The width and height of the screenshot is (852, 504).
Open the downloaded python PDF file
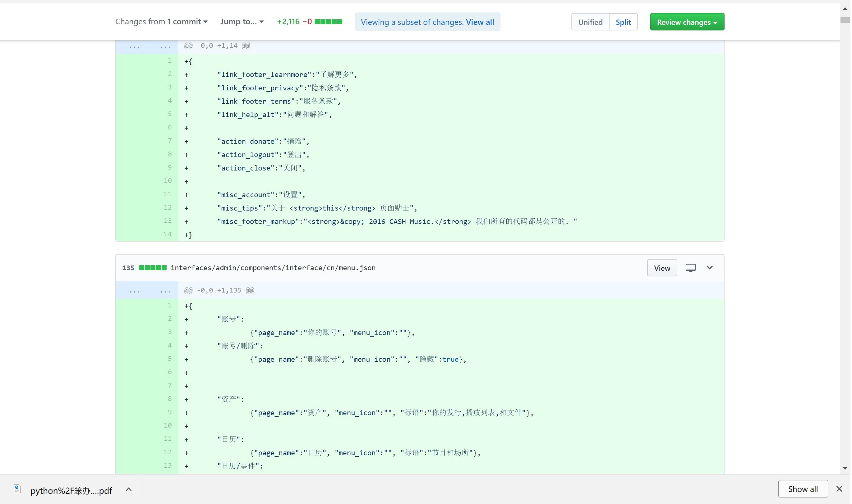pyautogui.click(x=71, y=490)
